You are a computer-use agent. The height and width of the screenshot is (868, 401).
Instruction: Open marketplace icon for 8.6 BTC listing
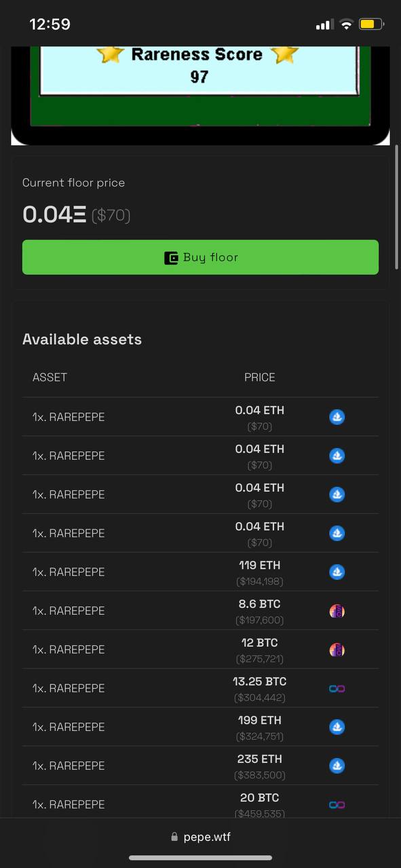pos(337,610)
